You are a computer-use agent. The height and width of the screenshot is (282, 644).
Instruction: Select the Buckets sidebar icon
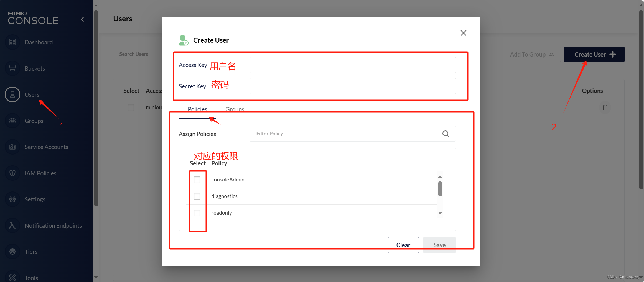click(12, 68)
